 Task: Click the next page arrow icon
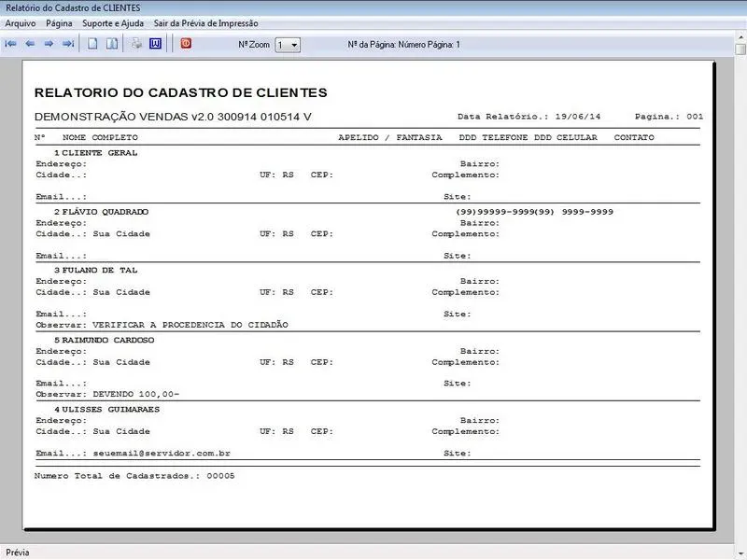click(x=49, y=44)
